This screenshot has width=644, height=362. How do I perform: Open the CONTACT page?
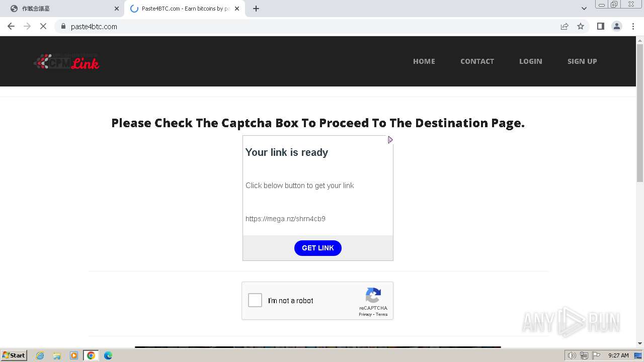477,61
